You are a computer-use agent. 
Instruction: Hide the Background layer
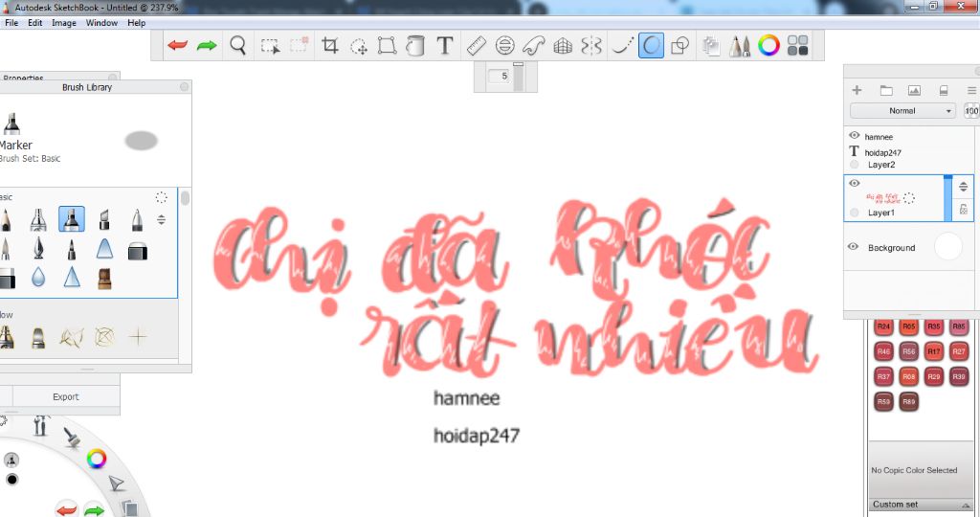(x=853, y=246)
